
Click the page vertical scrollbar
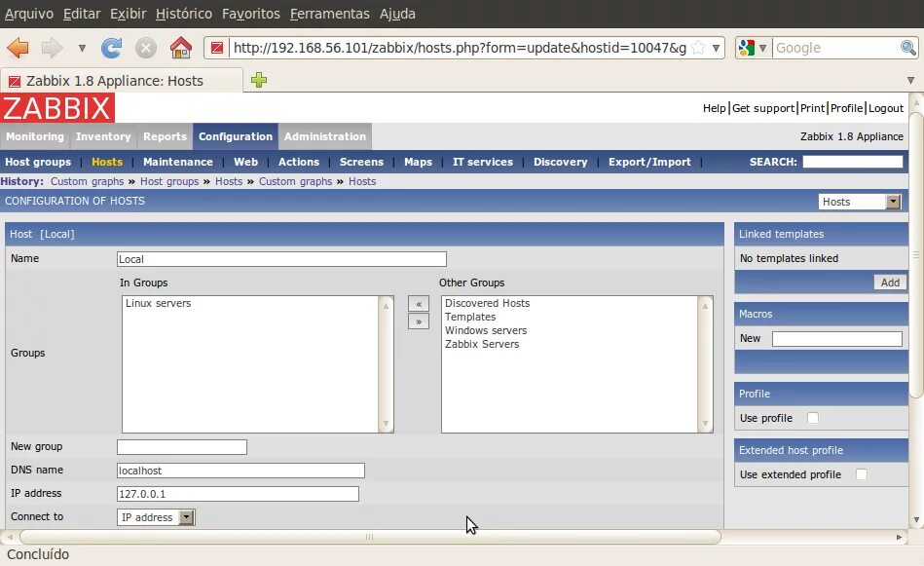(916, 253)
